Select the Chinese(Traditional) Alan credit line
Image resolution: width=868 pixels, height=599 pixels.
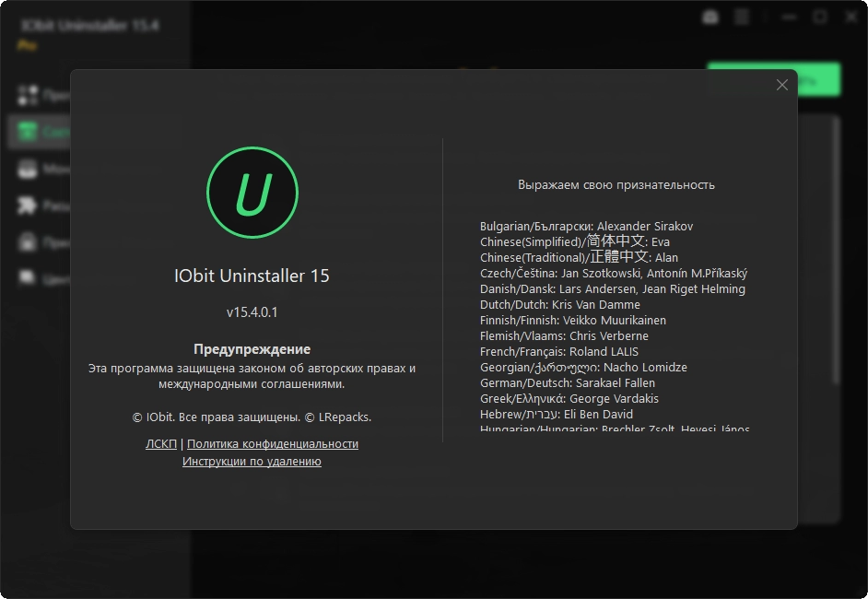[579, 257]
